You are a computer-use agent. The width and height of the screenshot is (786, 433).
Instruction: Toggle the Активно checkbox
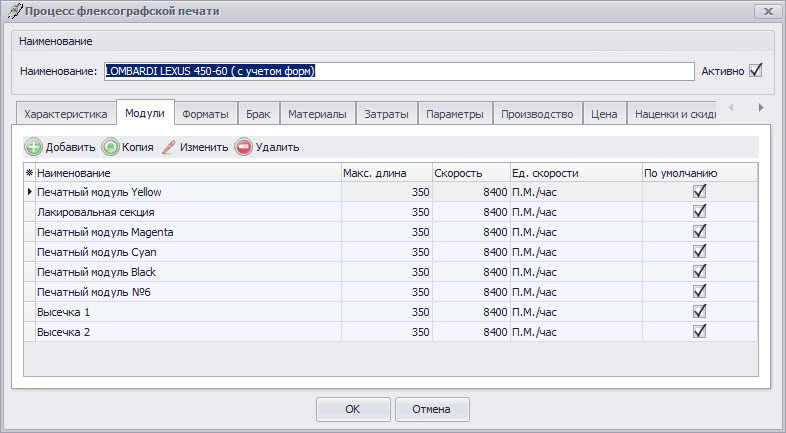(x=755, y=71)
